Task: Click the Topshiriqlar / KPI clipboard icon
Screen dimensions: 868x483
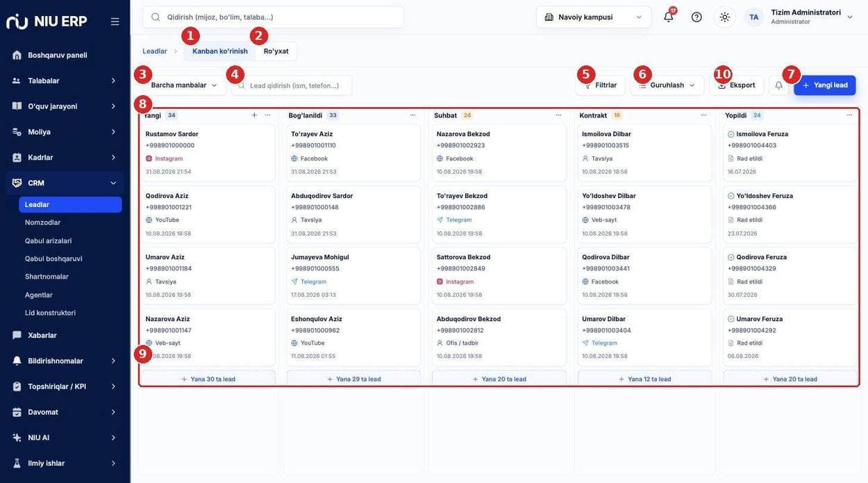Action: 17,386
